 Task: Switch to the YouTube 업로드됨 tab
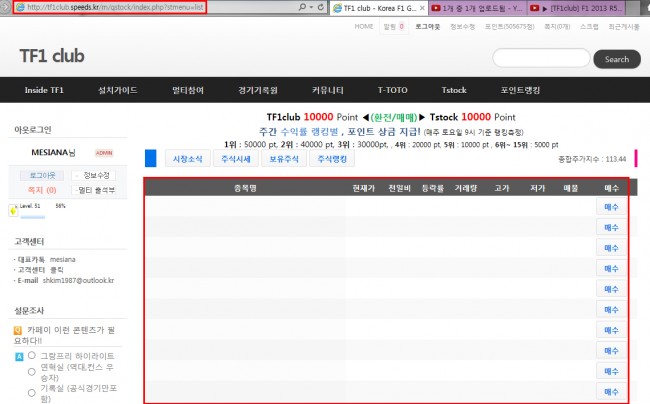point(478,8)
